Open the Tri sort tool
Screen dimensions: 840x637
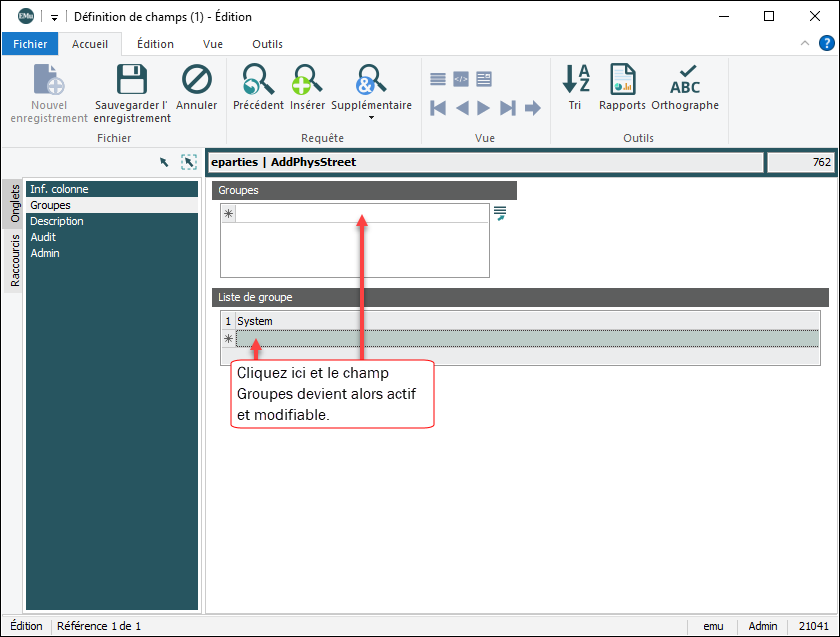(x=575, y=82)
